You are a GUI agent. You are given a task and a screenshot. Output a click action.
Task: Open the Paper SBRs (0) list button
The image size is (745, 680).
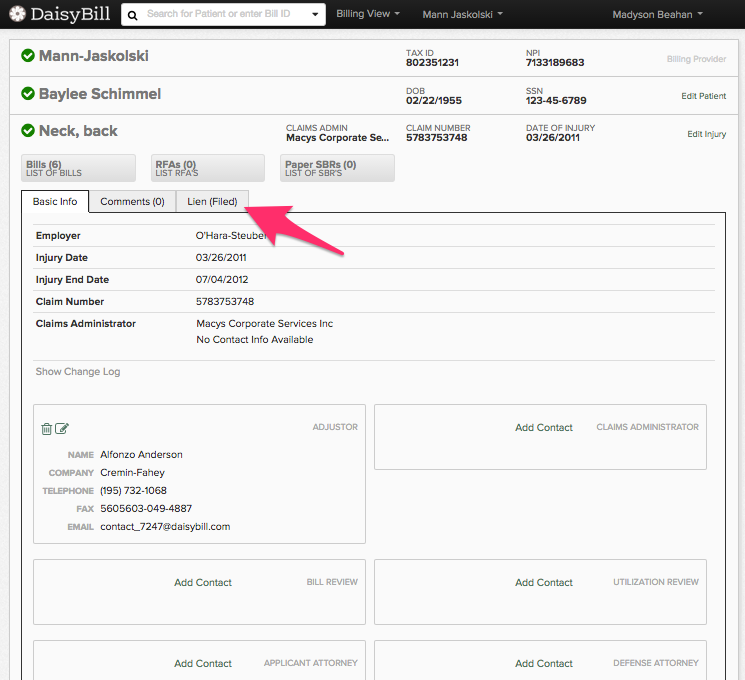[x=337, y=168]
